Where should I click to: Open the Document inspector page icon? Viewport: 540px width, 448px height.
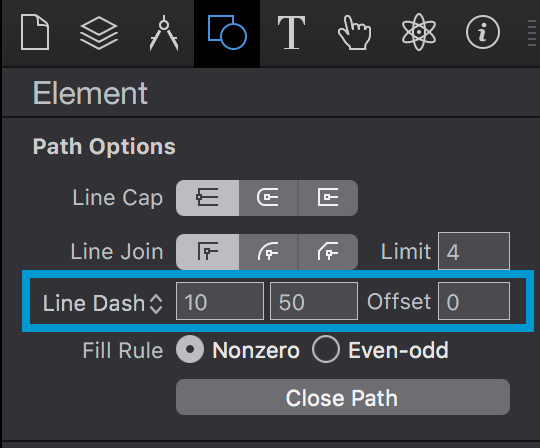(35, 32)
